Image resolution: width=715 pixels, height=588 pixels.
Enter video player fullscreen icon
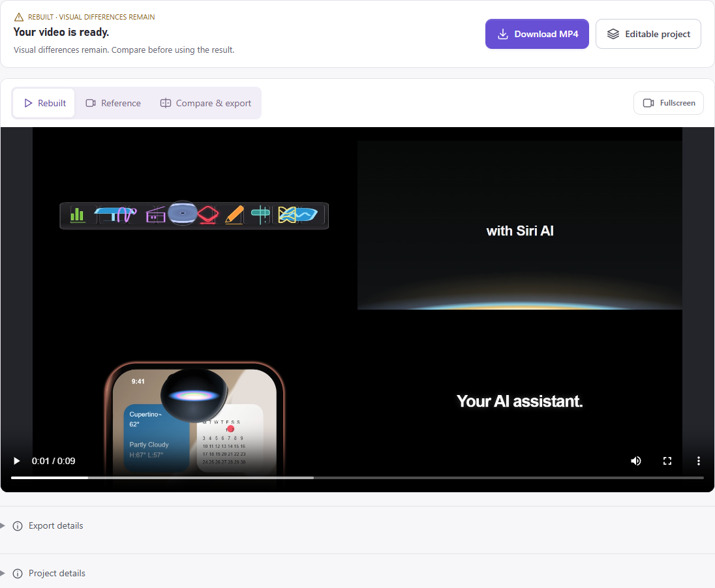tap(667, 461)
